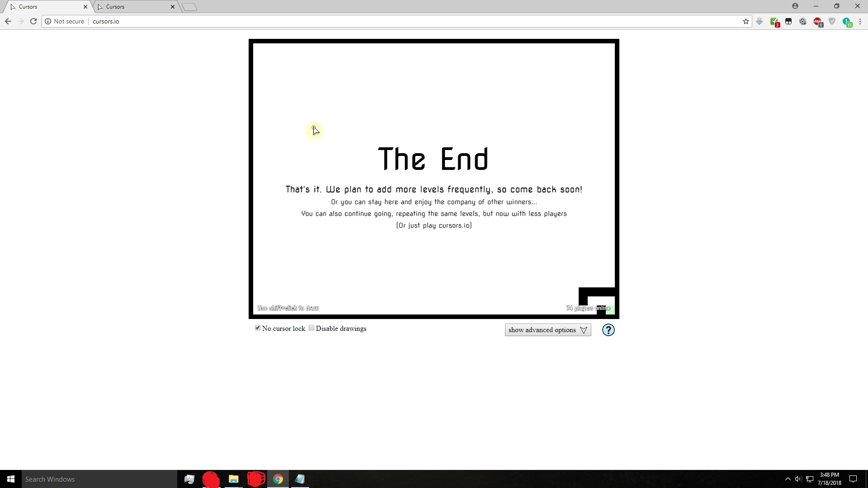Click the user profile circle icon
Image resolution: width=868 pixels, height=488 pixels.
pos(795,7)
